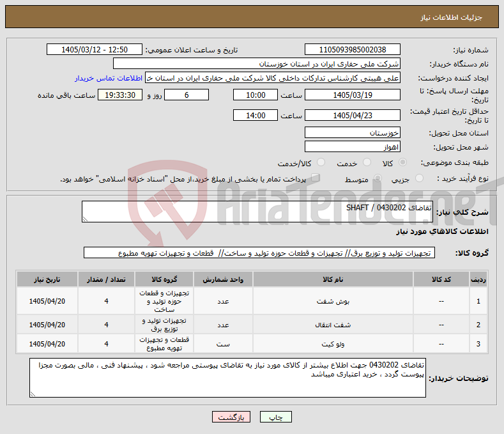Click the کد کالا column header

[441, 279]
